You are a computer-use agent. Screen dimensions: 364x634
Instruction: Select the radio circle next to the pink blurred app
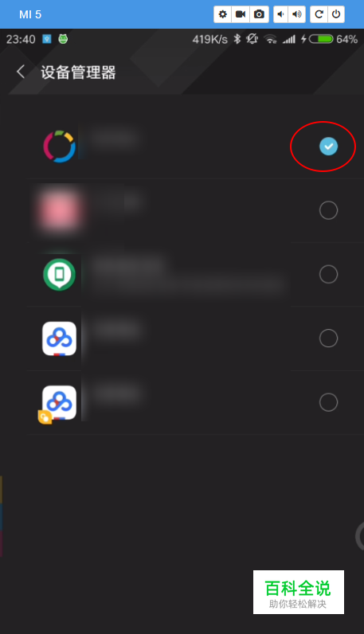(x=328, y=210)
